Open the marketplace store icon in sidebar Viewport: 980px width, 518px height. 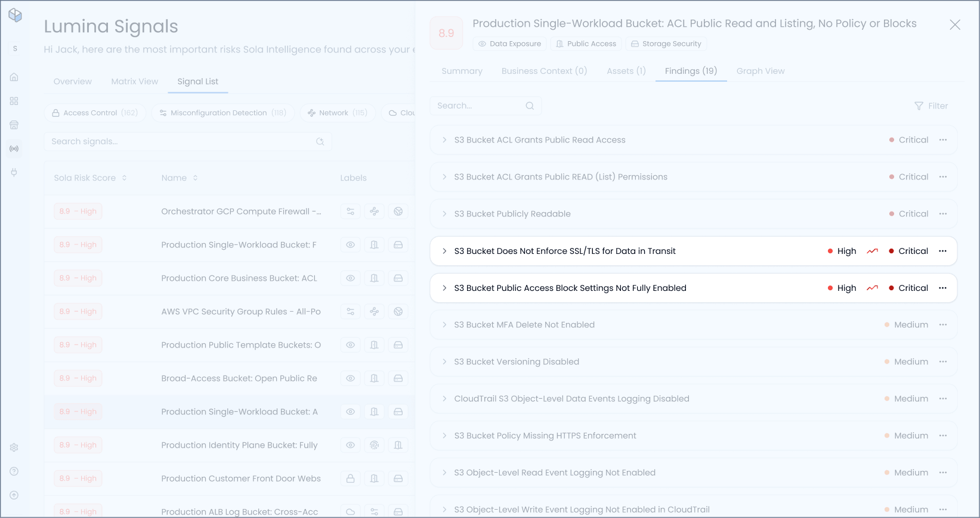(14, 125)
